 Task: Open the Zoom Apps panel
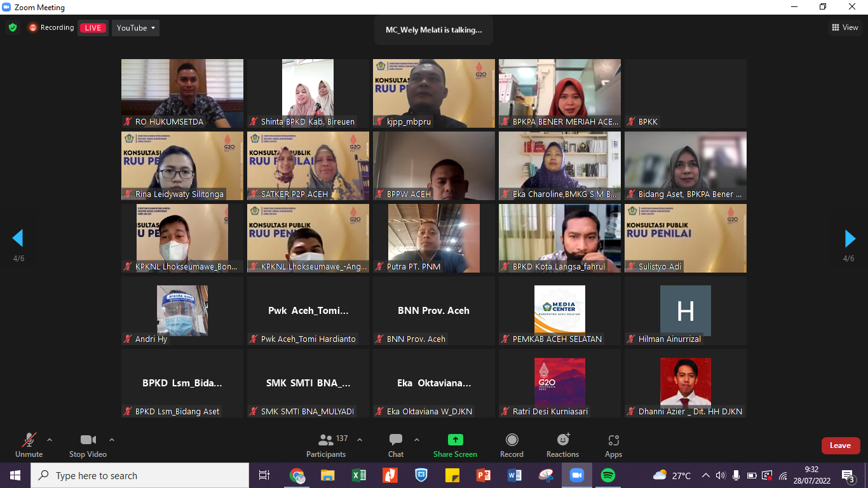[x=613, y=445]
